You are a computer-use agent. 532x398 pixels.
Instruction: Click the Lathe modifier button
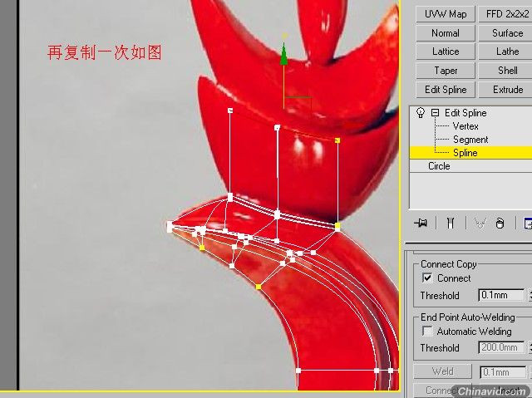507,52
